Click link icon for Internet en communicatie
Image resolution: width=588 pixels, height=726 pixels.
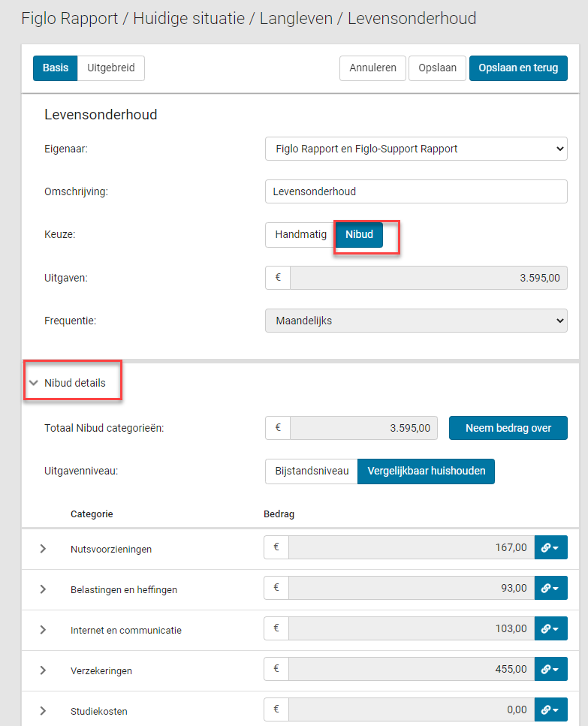[550, 629]
